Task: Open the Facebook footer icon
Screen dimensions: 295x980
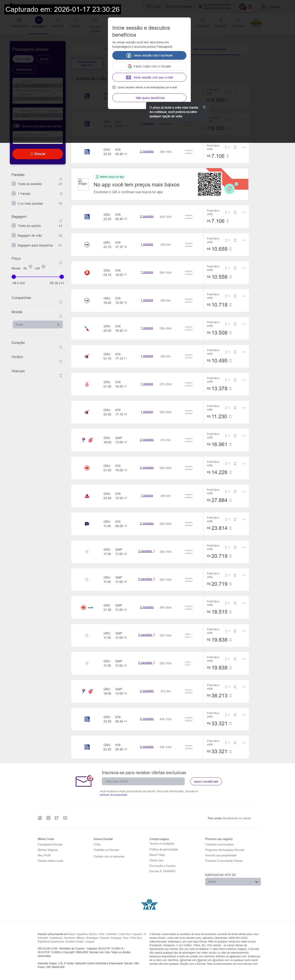Action: [x=40, y=818]
